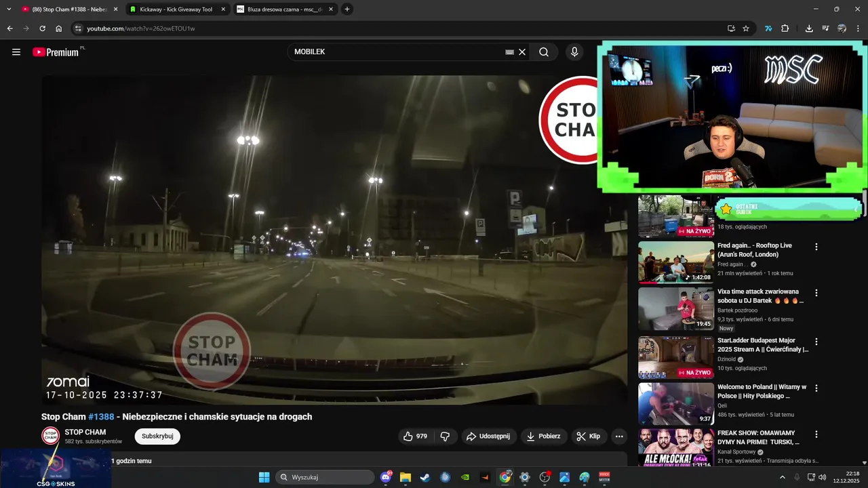Open the media controls icon
The width and height of the screenshot is (868, 488).
(825, 28)
